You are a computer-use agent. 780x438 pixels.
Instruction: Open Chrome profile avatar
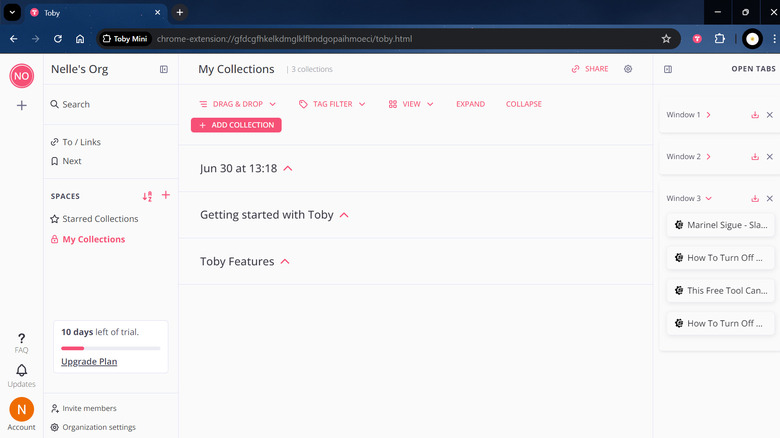(752, 39)
